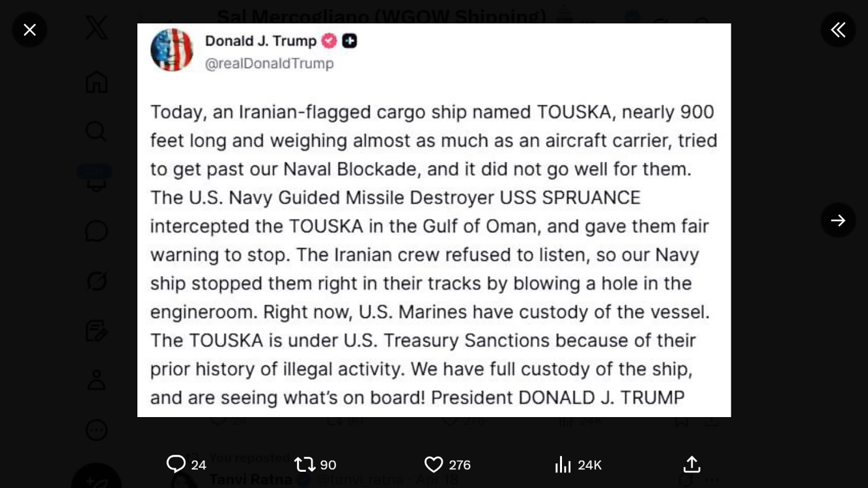Click the Truth Social post screenshot image
Viewport: 868px width, 488px height.
[x=434, y=220]
